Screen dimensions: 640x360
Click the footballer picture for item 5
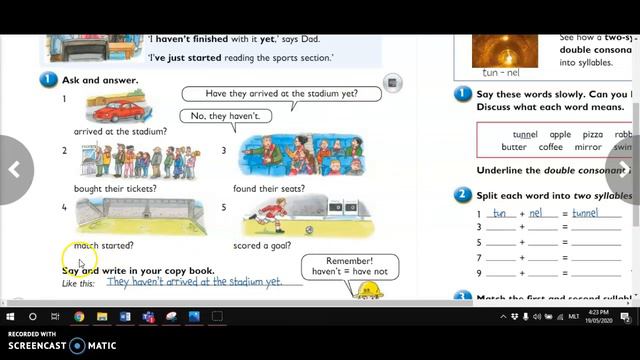308,216
